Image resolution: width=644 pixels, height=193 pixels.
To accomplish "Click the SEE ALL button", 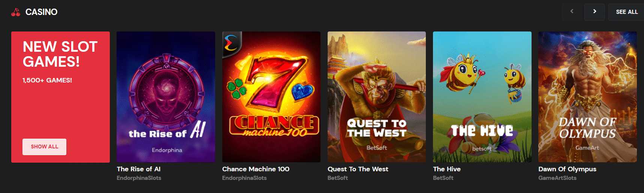I will 626,12.
